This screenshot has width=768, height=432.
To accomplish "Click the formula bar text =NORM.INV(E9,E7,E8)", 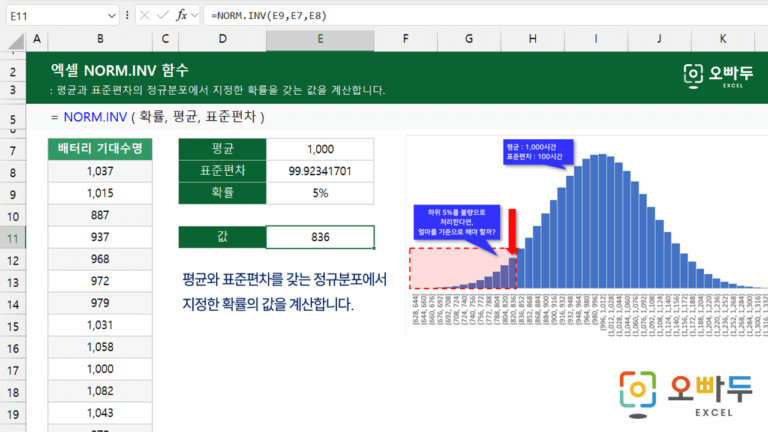I will coord(269,16).
